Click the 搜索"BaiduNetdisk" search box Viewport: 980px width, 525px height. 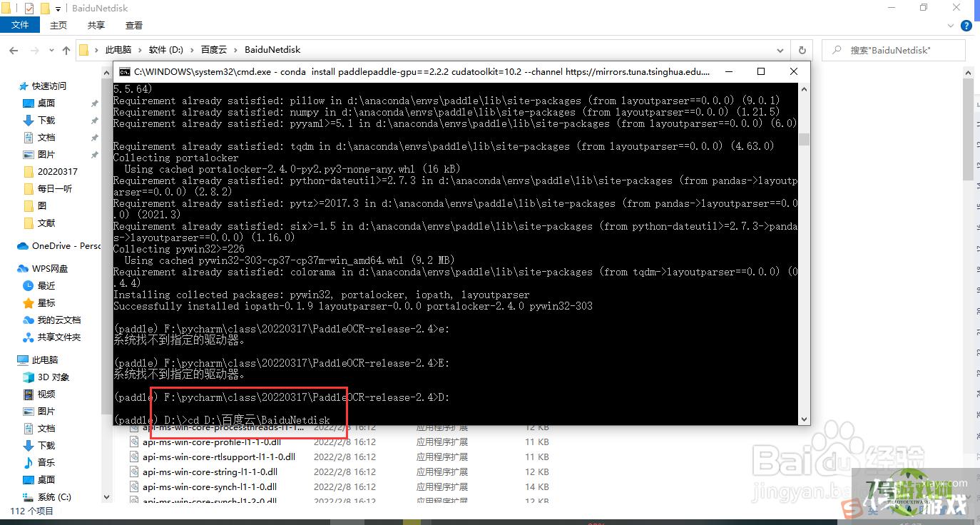point(894,50)
